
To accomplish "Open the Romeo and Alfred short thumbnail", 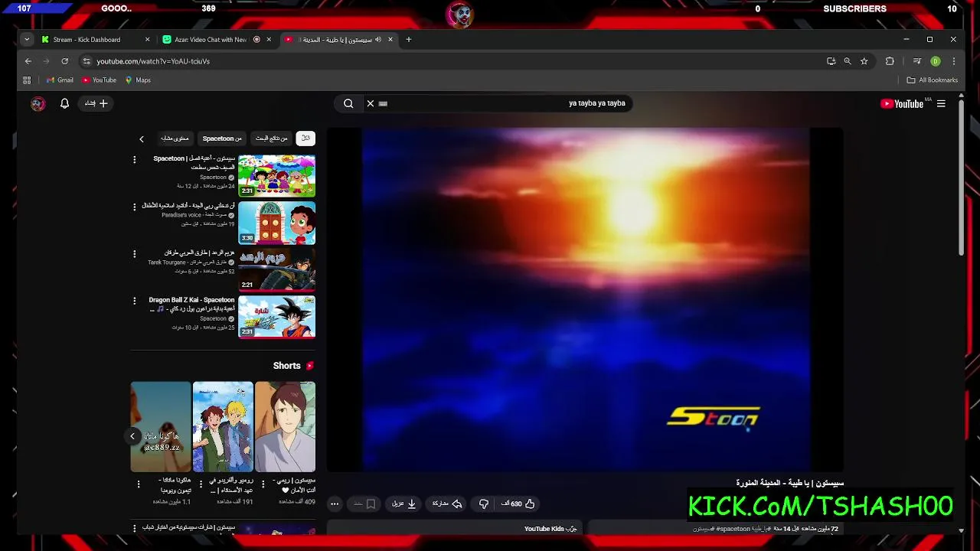I will (x=223, y=427).
